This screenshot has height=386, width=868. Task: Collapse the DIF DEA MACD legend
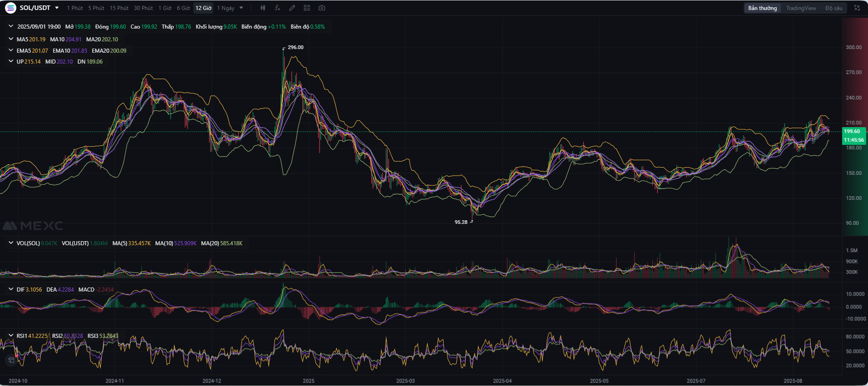[11, 289]
